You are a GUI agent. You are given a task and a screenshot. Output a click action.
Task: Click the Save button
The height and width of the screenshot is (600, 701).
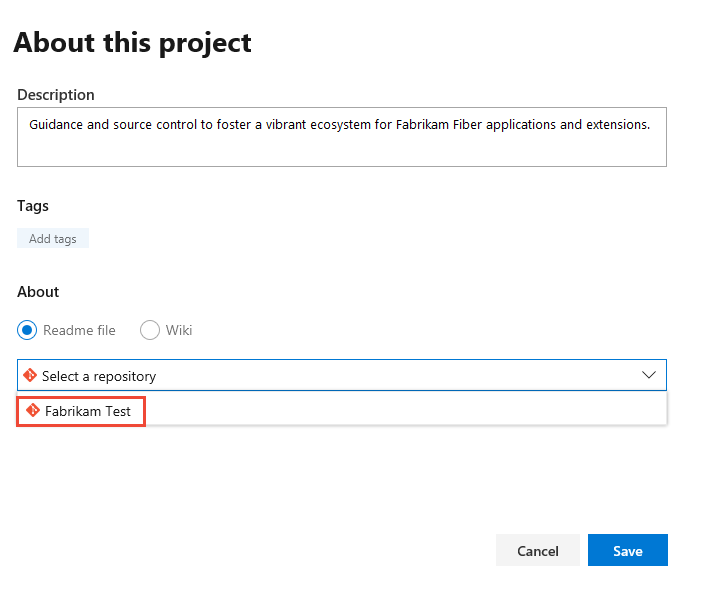click(x=627, y=550)
